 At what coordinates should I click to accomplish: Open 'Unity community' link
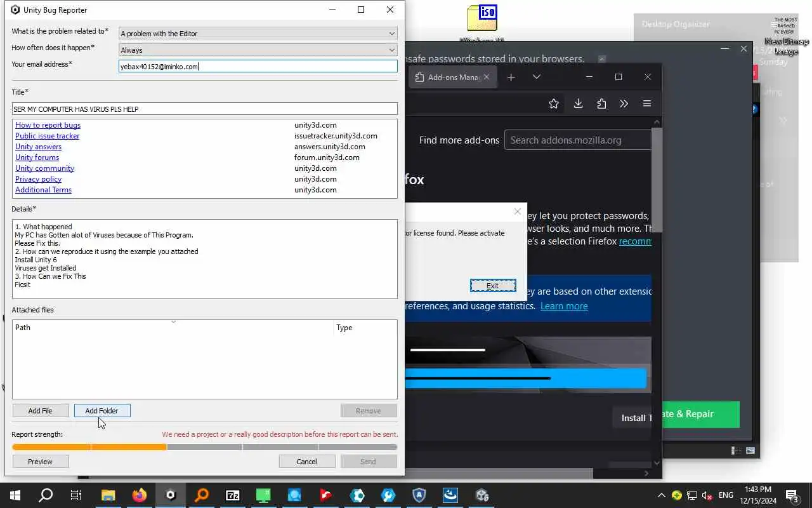[44, 168]
